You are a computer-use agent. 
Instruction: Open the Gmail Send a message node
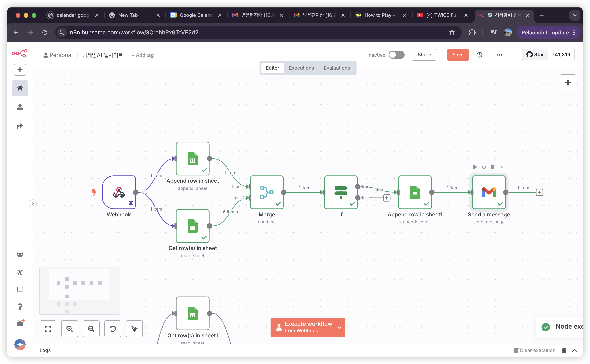(x=489, y=192)
